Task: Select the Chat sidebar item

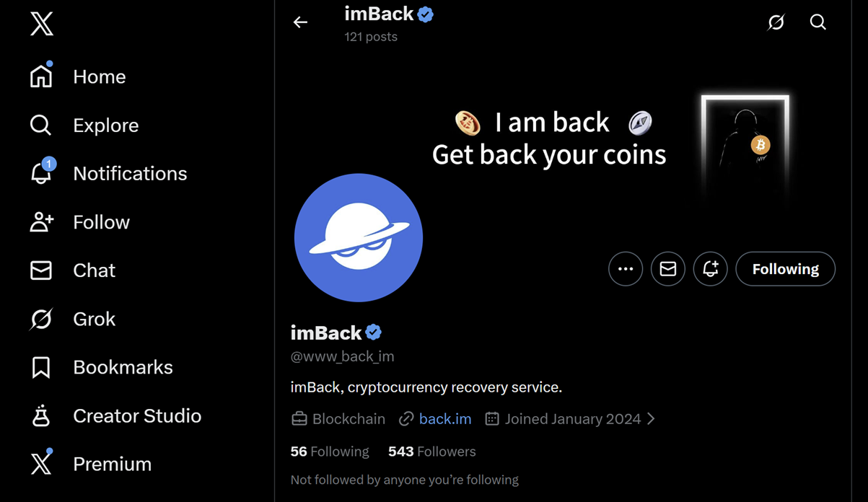Action: coord(94,270)
